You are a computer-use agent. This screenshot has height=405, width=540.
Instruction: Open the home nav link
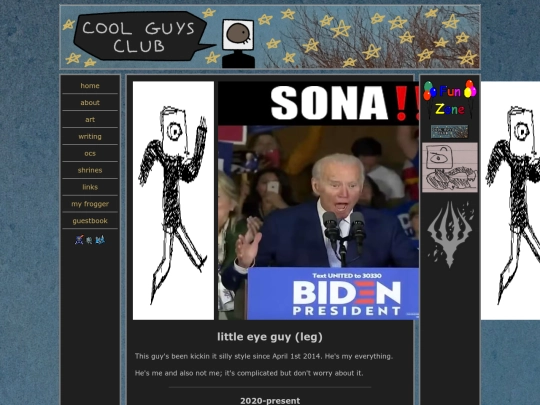tap(90, 86)
